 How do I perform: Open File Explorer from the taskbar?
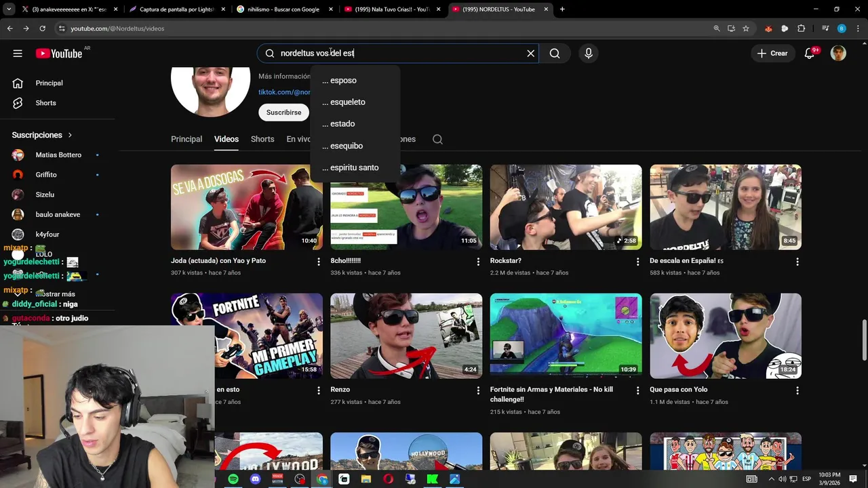point(366,479)
